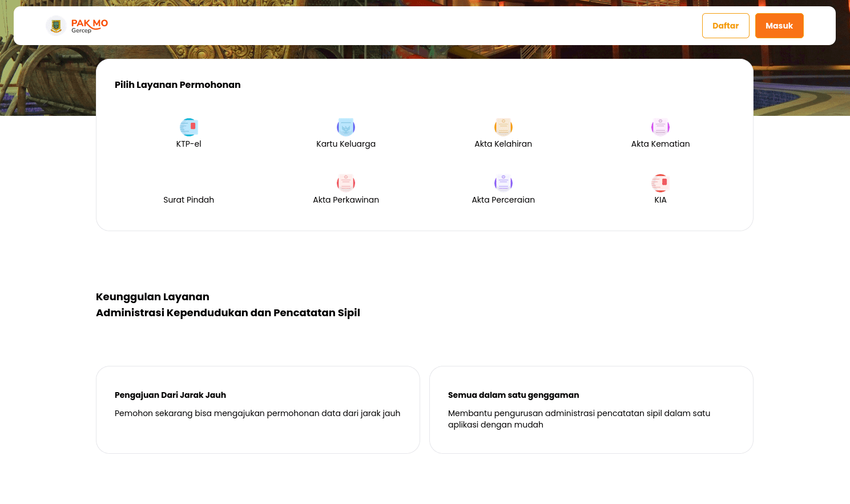850x504 pixels.
Task: Choose the Akta Kematian icon
Action: pyautogui.click(x=660, y=127)
